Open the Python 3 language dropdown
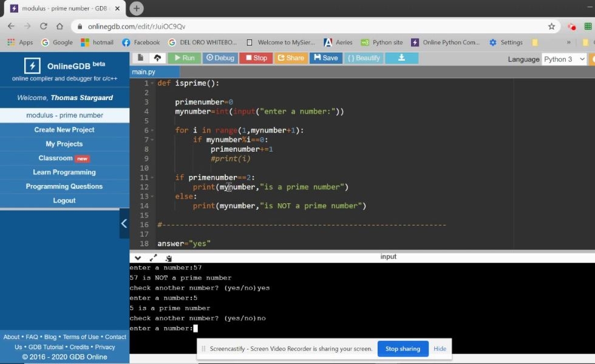Image resolution: width=595 pixels, height=364 pixels. [x=563, y=59]
